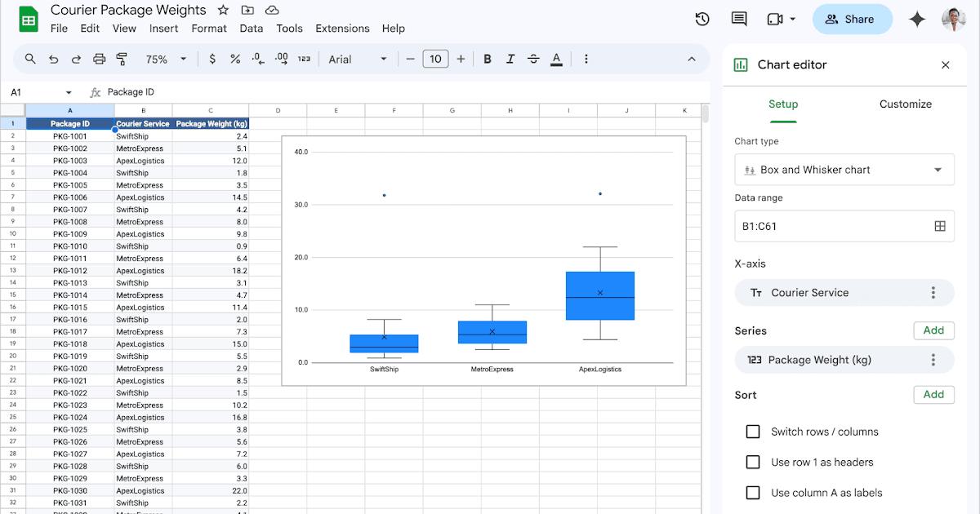Click the move to folder icon
Screen dimensions: 980x514
pyautogui.click(x=247, y=10)
